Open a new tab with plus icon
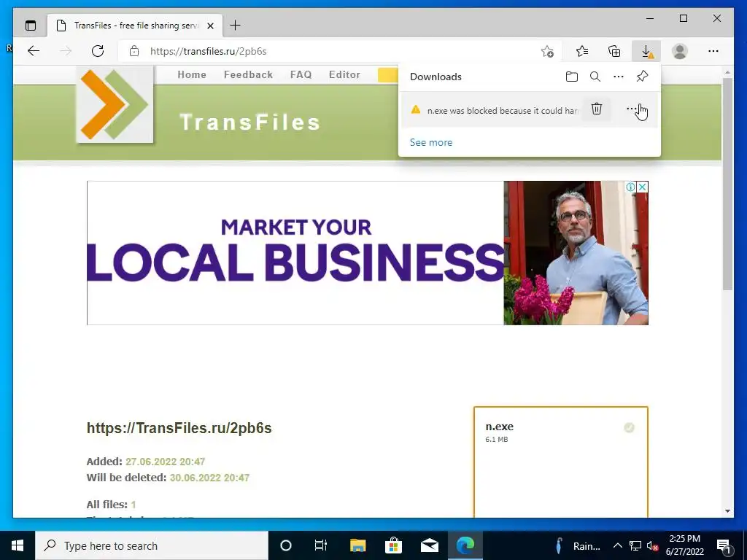This screenshot has height=560, width=747. click(x=236, y=26)
